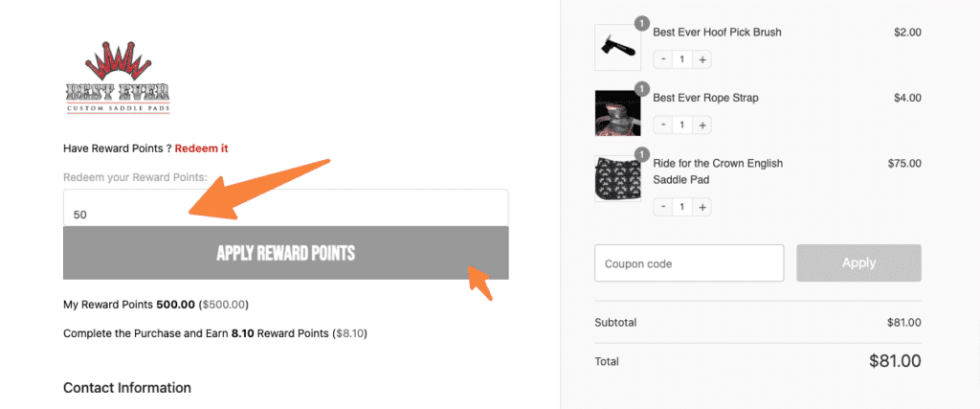Click the Rope Strap quantity field
This screenshot has width=980, height=409.
coord(682,125)
